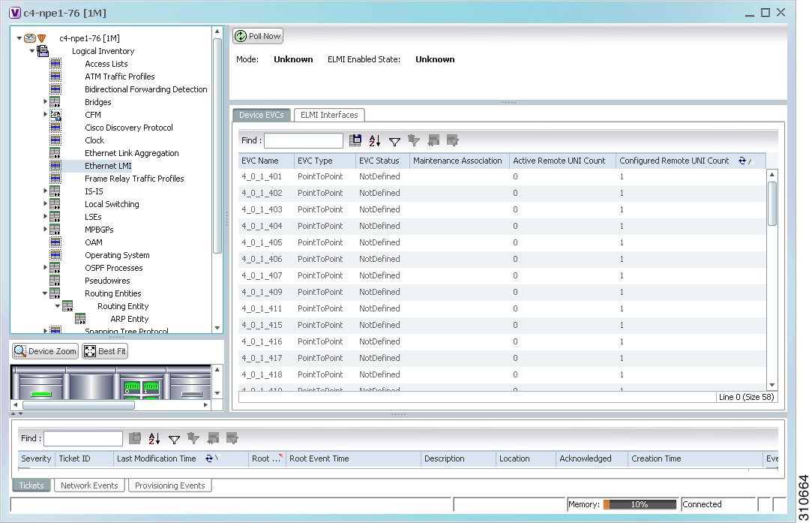The width and height of the screenshot is (812, 523).
Task: Click the Memory usage progress bar
Action: pyautogui.click(x=640, y=504)
